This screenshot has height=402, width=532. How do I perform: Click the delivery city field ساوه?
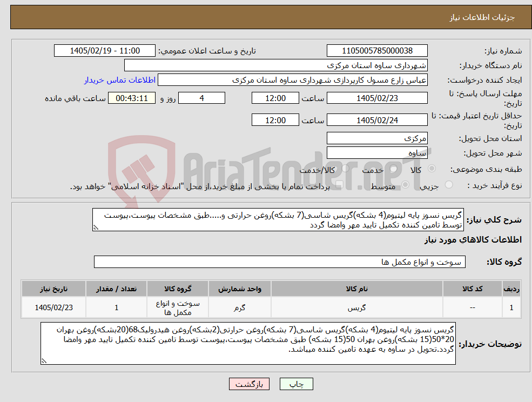point(377,153)
